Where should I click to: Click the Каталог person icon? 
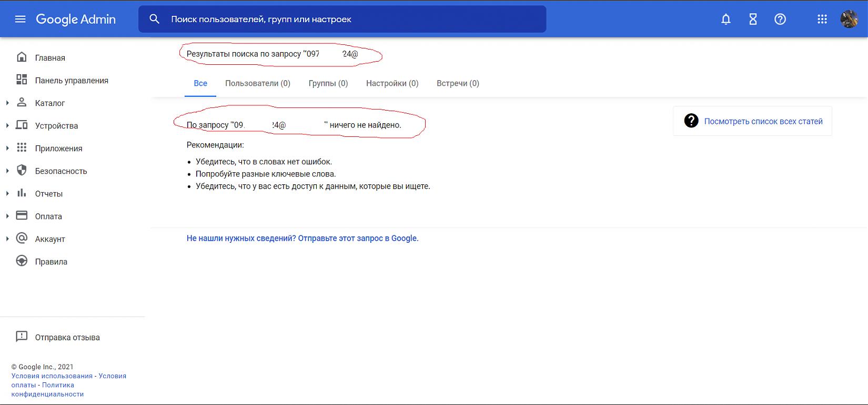point(22,102)
